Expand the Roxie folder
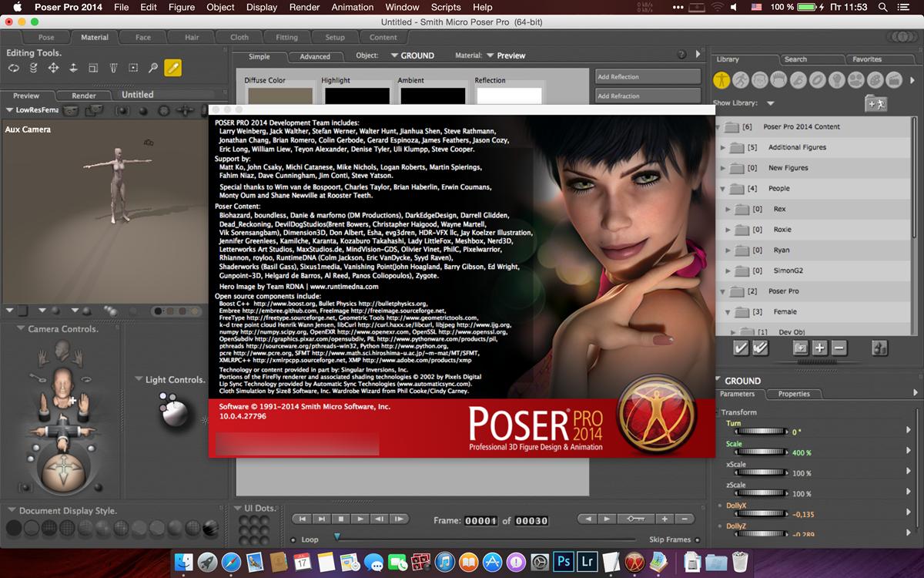924x578 pixels. 729,230
